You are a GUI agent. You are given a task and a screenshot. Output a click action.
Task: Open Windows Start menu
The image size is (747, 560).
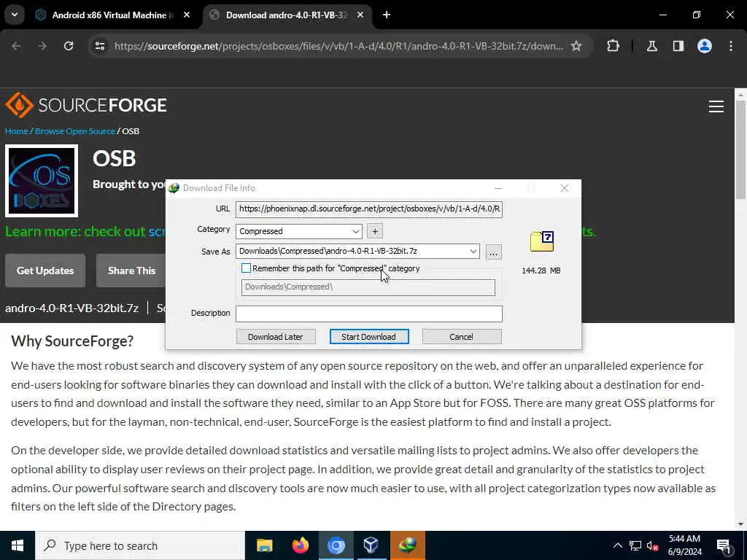(18, 545)
